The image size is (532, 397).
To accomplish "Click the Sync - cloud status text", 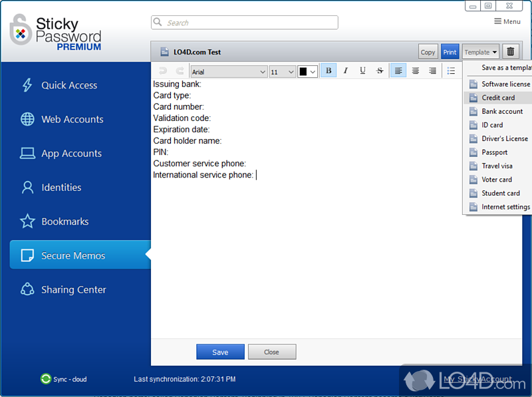I will (x=70, y=379).
